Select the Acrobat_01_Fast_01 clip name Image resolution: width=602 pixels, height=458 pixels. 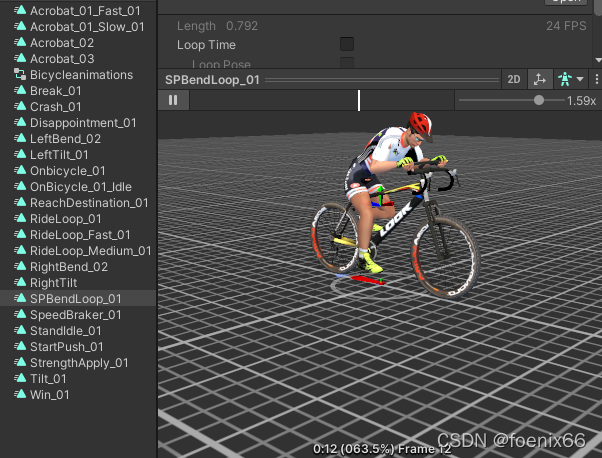(85, 11)
